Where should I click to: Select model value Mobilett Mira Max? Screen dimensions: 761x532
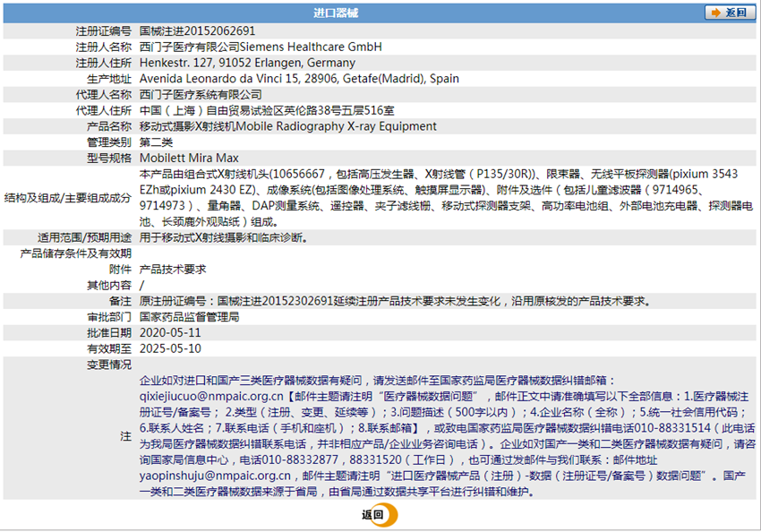click(x=189, y=159)
